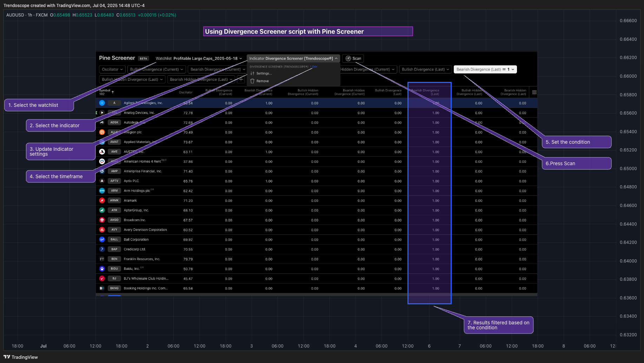The height and width of the screenshot is (363, 644).
Task: Click the Agilent Technologies company logo
Action: pyautogui.click(x=102, y=103)
